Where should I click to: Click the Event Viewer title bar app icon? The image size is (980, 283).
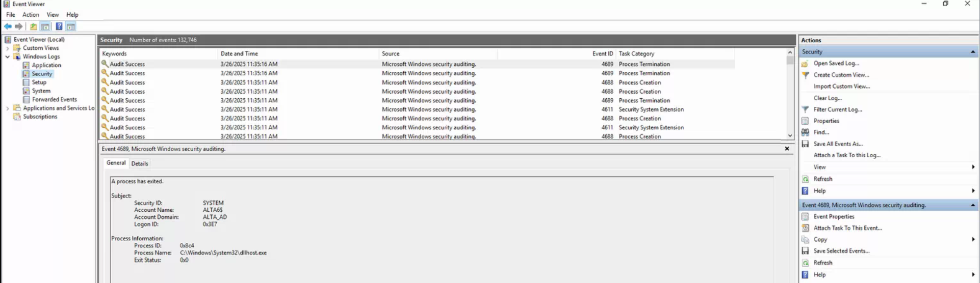click(7, 4)
